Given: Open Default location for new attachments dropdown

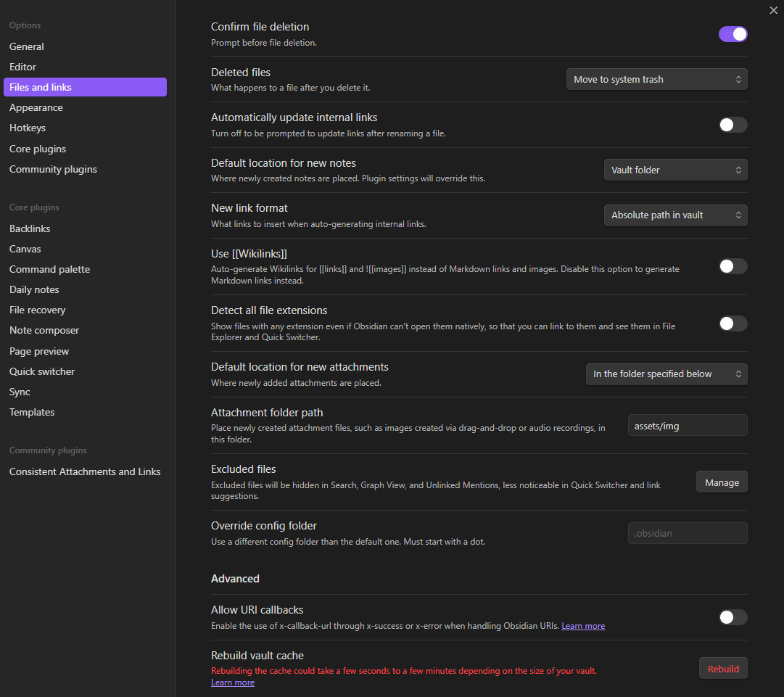Looking at the screenshot, I should (x=666, y=374).
